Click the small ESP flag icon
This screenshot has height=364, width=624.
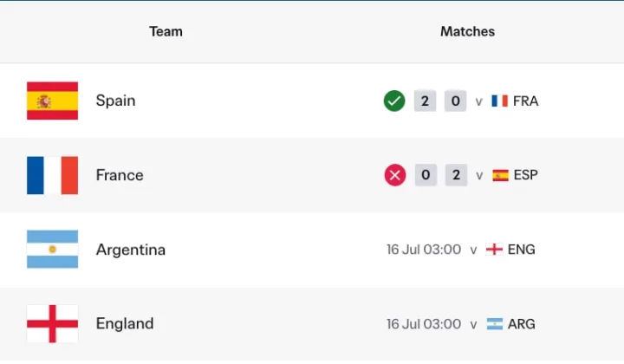(x=500, y=175)
